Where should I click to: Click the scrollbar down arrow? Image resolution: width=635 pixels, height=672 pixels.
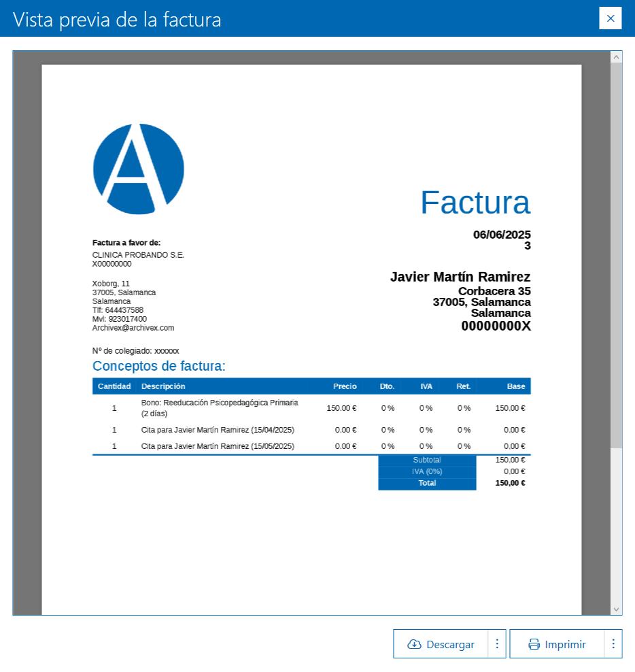tap(617, 608)
